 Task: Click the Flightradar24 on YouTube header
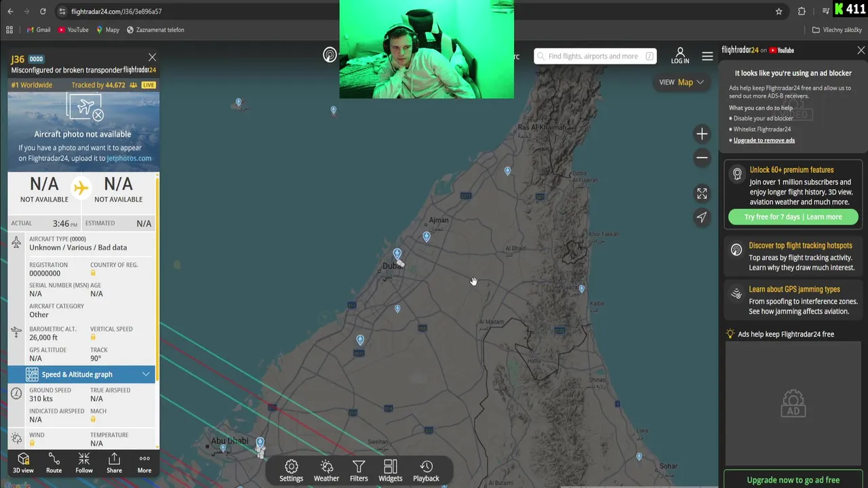point(757,50)
